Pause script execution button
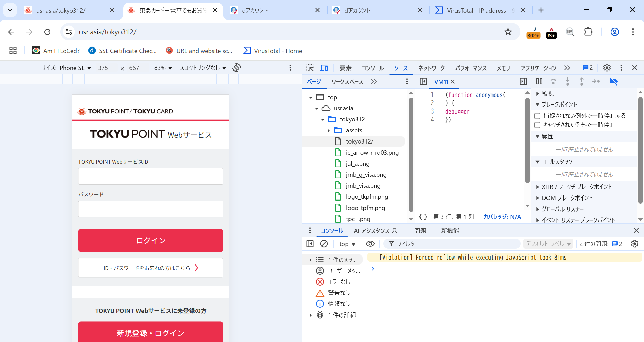 coord(539,81)
